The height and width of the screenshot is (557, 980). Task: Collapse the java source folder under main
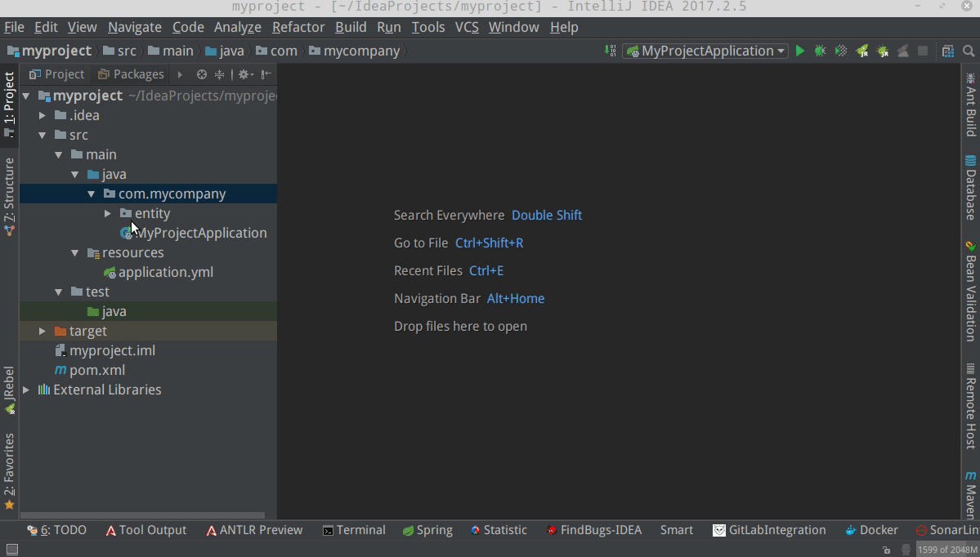[x=75, y=174]
